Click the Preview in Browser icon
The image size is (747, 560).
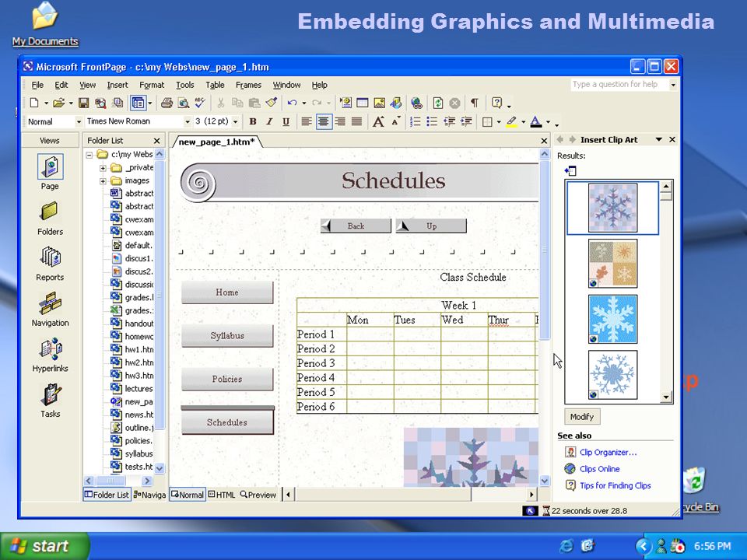click(183, 103)
